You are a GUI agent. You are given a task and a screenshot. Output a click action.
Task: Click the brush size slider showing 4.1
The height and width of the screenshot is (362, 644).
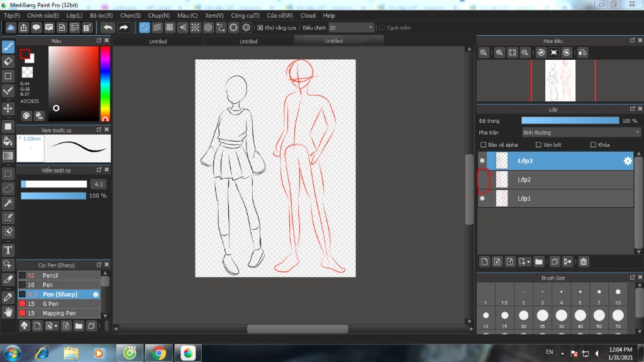click(54, 184)
